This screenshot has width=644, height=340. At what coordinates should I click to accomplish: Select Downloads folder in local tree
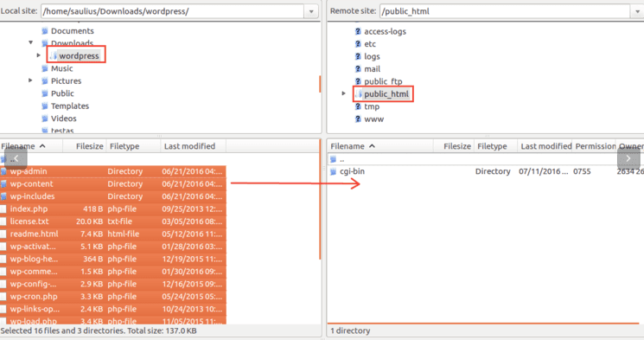pos(72,43)
